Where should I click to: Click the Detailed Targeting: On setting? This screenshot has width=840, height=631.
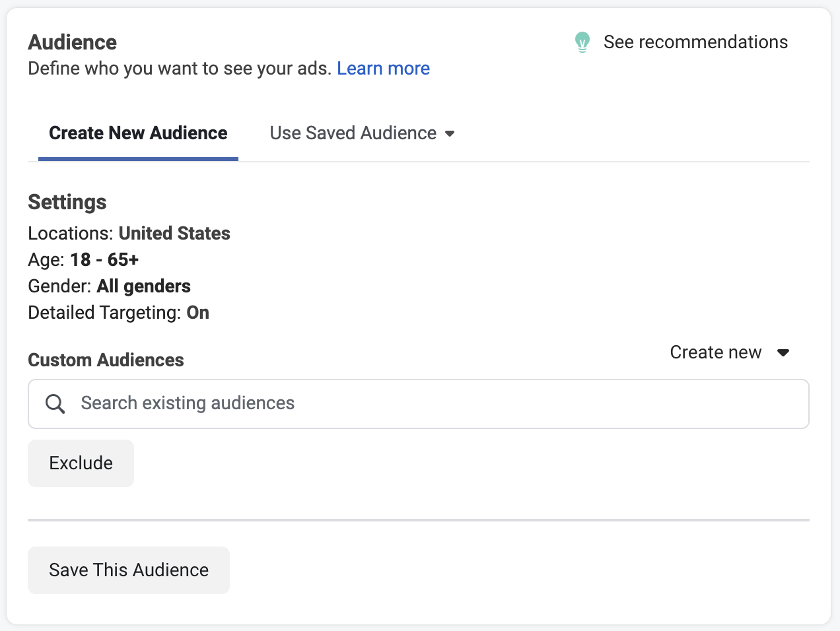(118, 313)
